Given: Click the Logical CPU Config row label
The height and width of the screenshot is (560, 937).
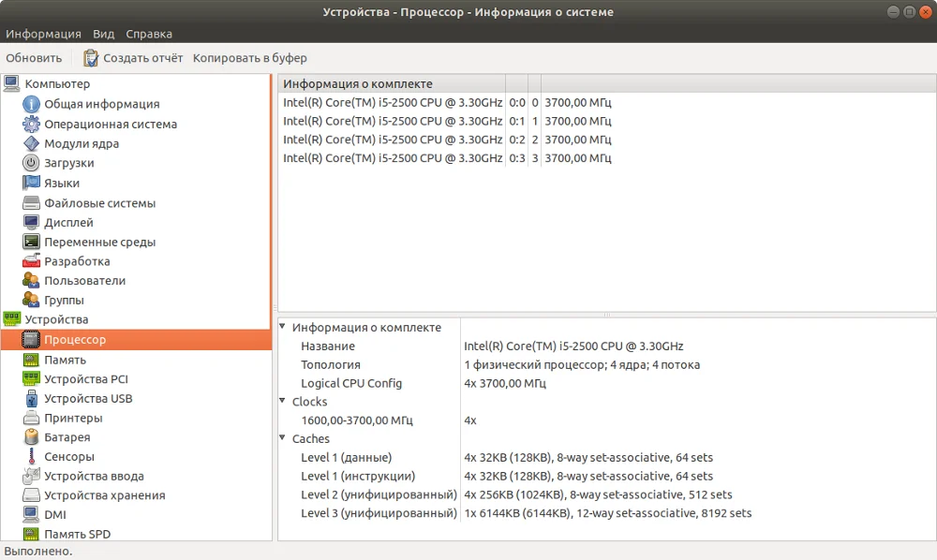Looking at the screenshot, I should point(351,383).
